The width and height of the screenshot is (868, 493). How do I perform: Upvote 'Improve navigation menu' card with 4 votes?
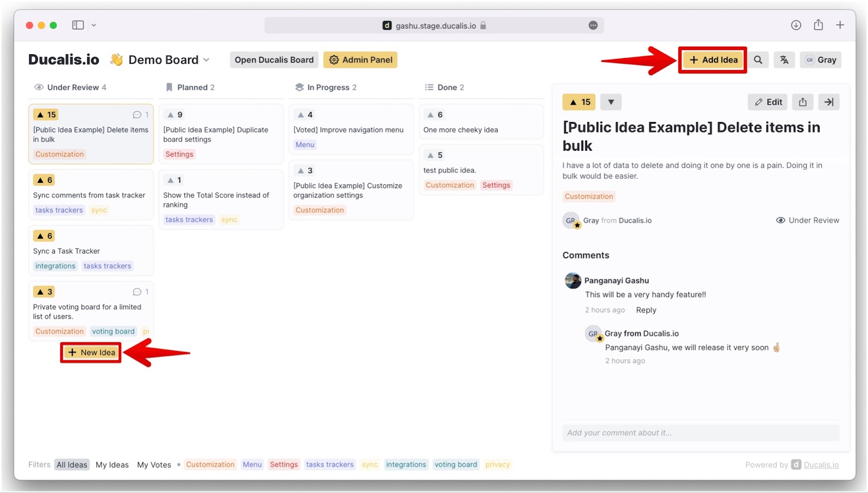(305, 114)
